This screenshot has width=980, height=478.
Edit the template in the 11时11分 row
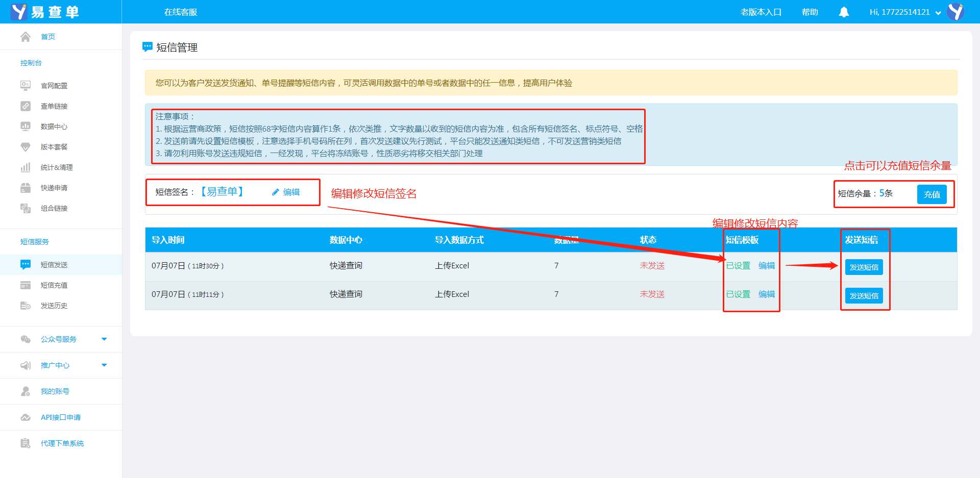(766, 294)
